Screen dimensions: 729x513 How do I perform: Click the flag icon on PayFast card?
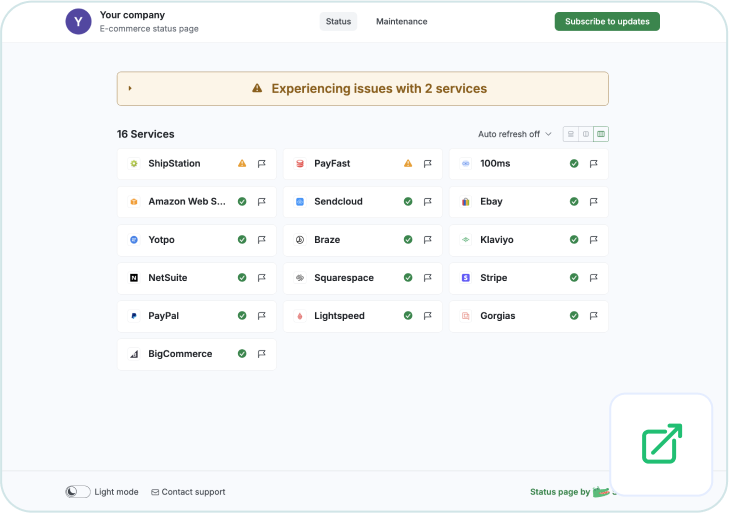click(x=428, y=164)
